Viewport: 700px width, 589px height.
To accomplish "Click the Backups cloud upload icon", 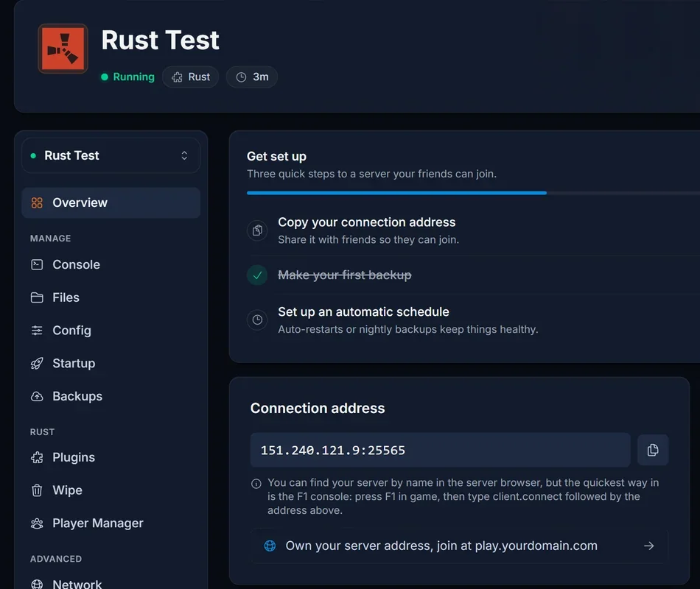I will coord(37,396).
